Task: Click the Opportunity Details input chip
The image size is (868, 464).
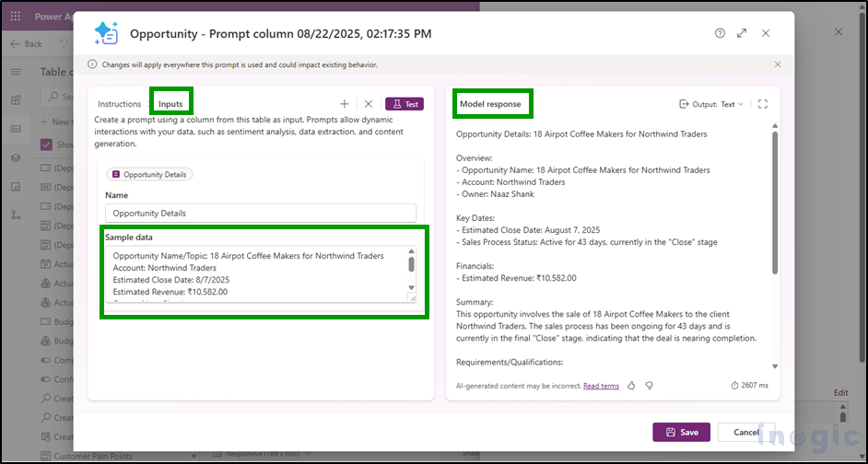Action: [x=149, y=174]
